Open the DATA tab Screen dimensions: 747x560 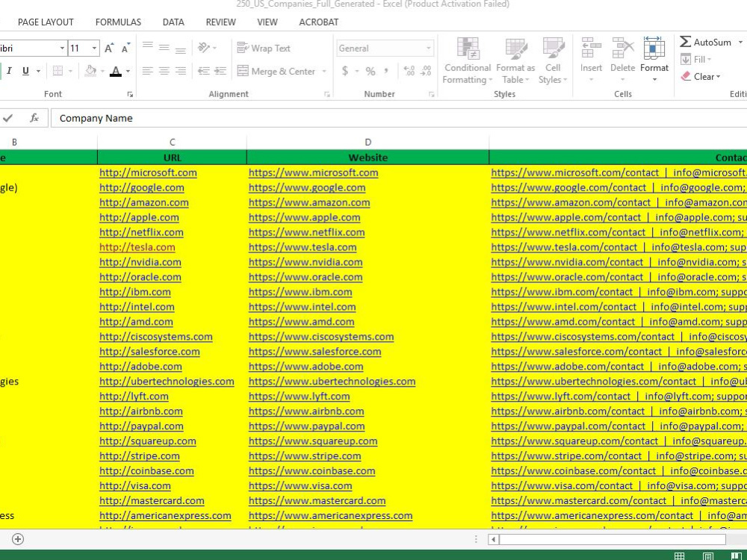click(x=173, y=22)
